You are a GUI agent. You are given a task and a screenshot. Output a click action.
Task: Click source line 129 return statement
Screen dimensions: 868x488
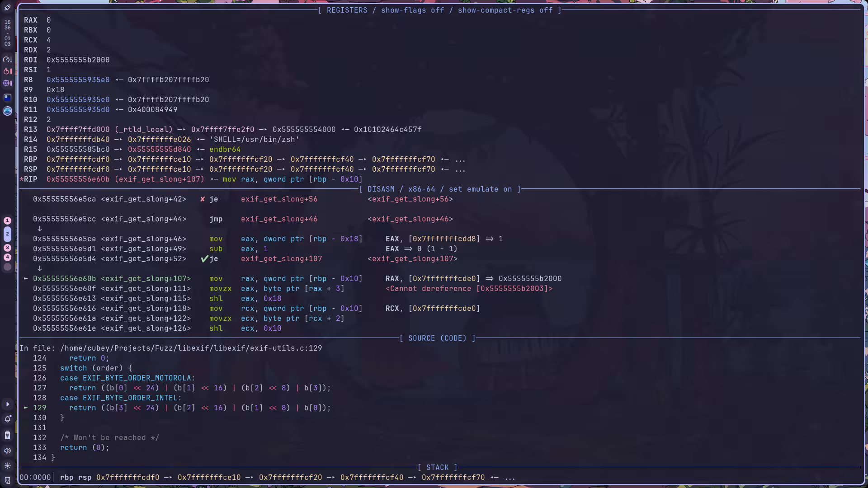[x=199, y=408]
